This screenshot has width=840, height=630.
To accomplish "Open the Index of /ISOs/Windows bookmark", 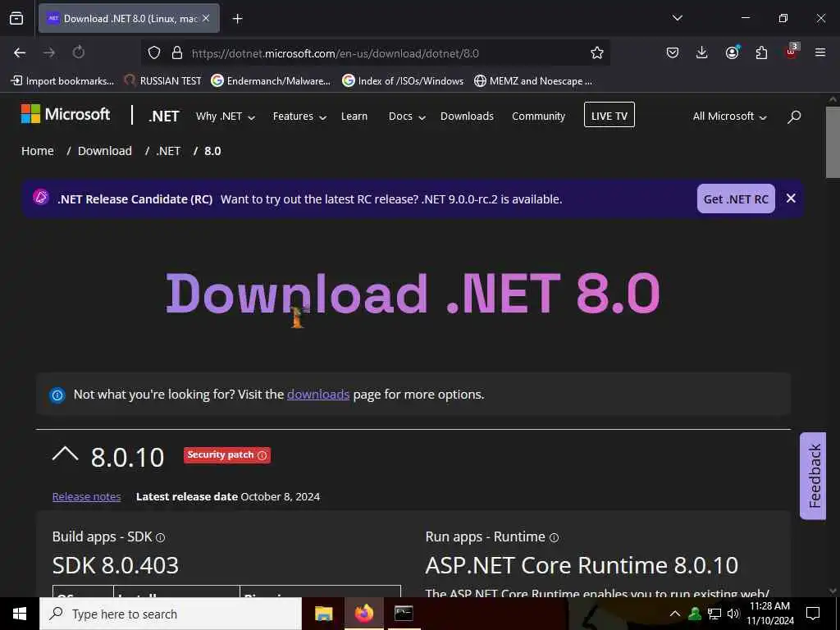I will click(x=403, y=81).
